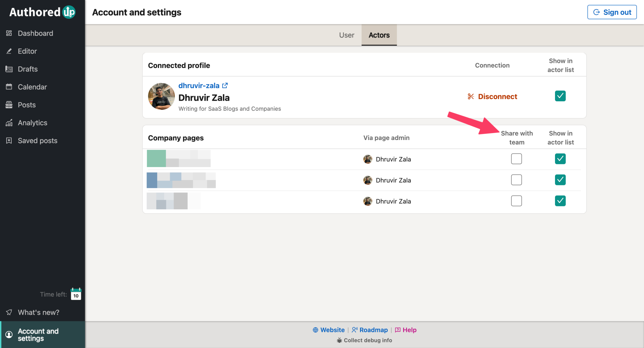The image size is (644, 348).
Task: Click the Sign out button
Action: coord(612,12)
